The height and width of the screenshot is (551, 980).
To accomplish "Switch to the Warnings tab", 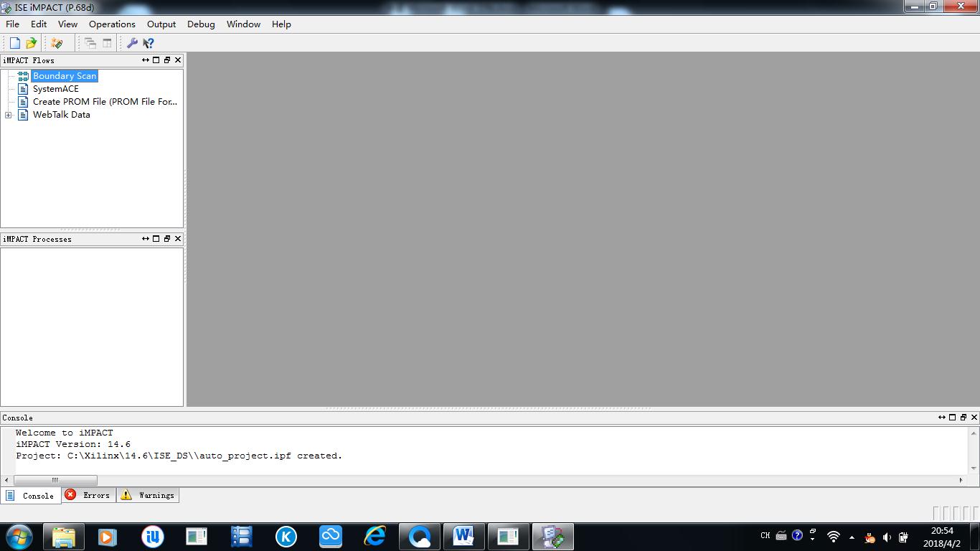I will coord(148,495).
